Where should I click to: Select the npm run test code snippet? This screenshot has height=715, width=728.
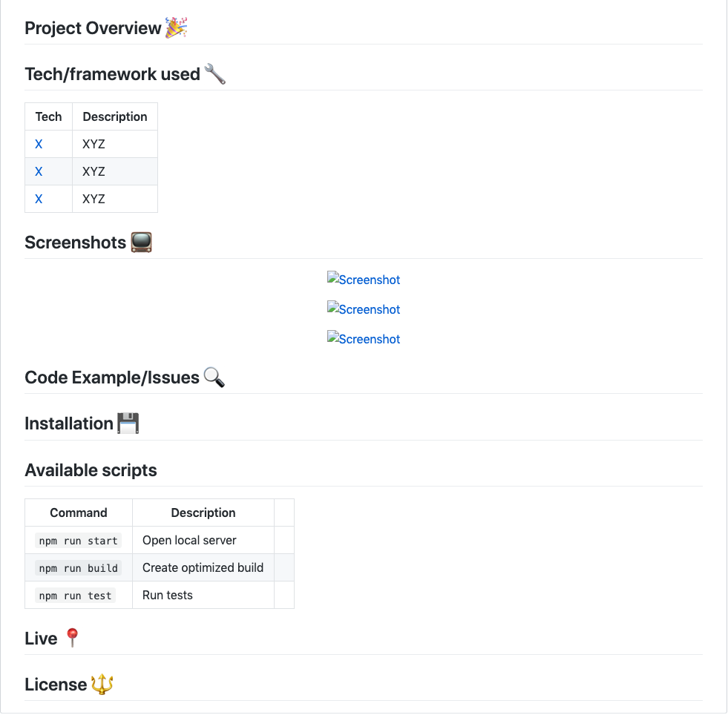[75, 596]
